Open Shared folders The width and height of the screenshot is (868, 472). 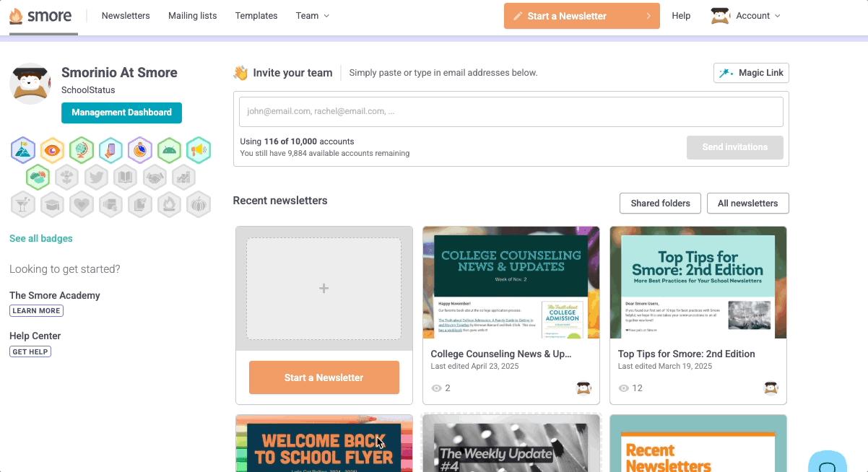click(x=660, y=204)
